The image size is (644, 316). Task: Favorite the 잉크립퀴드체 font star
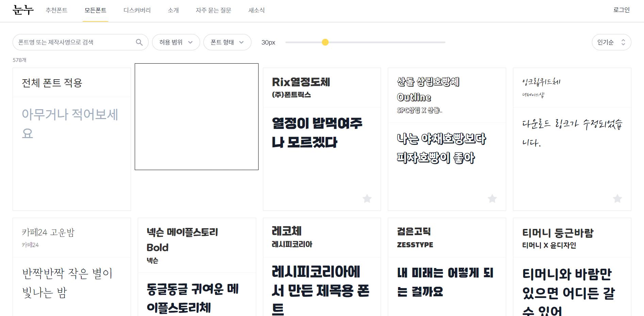[617, 198]
